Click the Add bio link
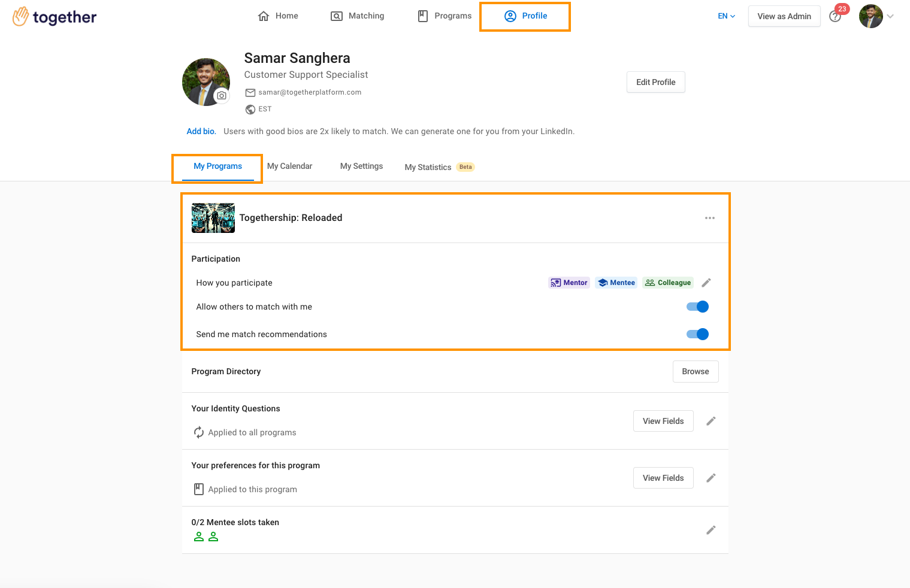 coord(201,131)
